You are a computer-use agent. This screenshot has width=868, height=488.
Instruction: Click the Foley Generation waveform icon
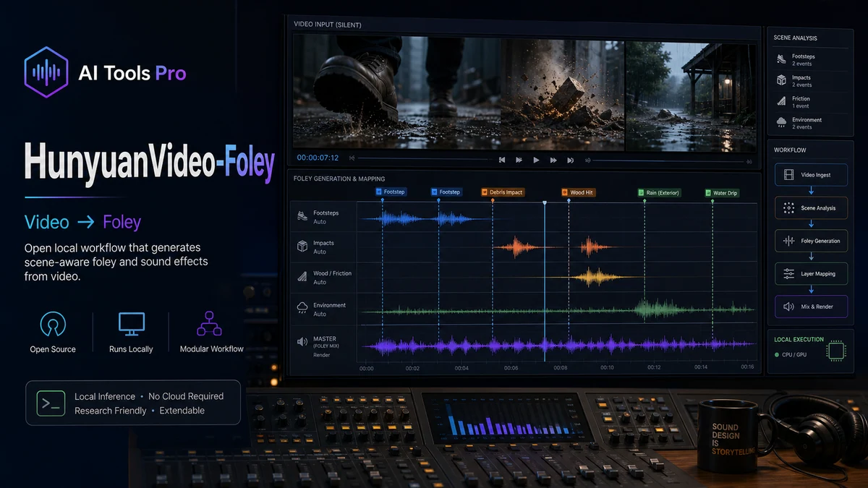788,241
